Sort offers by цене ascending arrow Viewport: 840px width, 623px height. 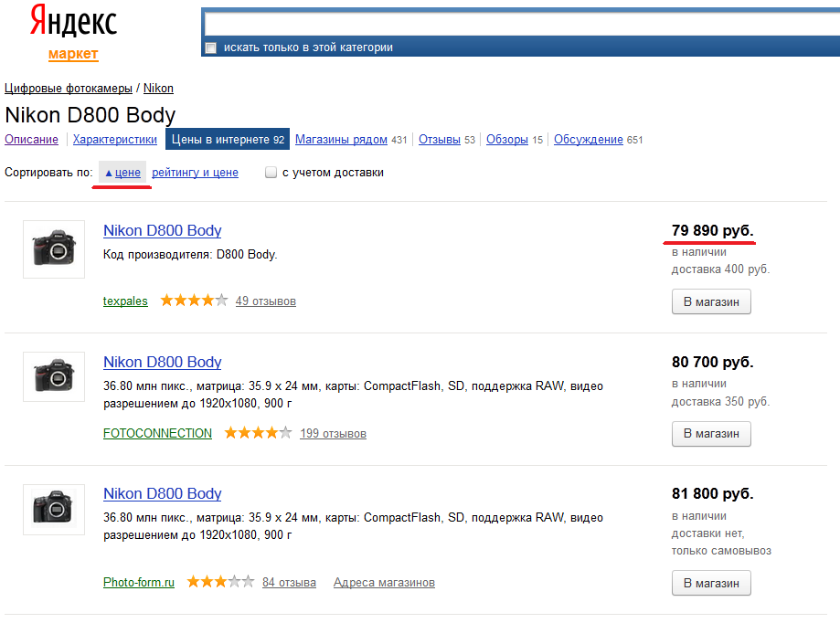(122, 173)
